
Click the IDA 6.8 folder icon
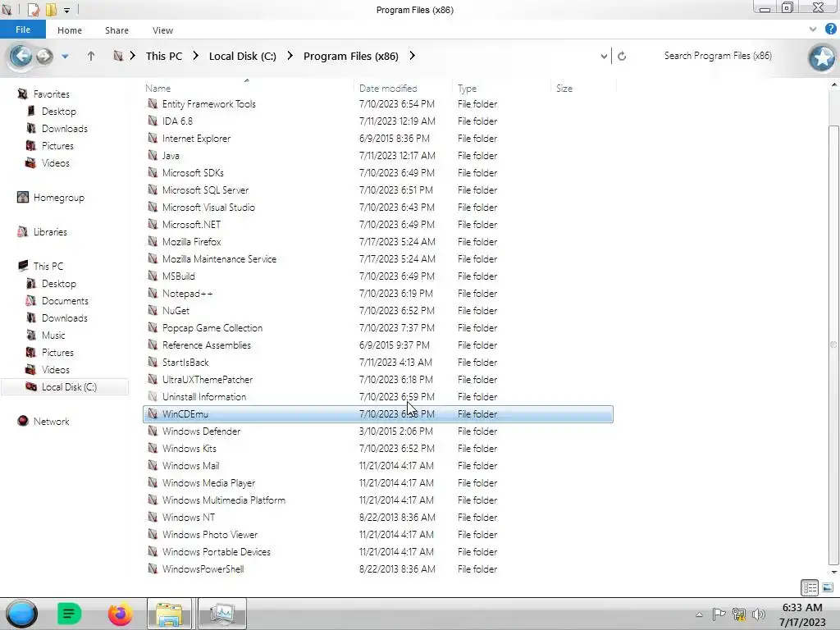153,121
